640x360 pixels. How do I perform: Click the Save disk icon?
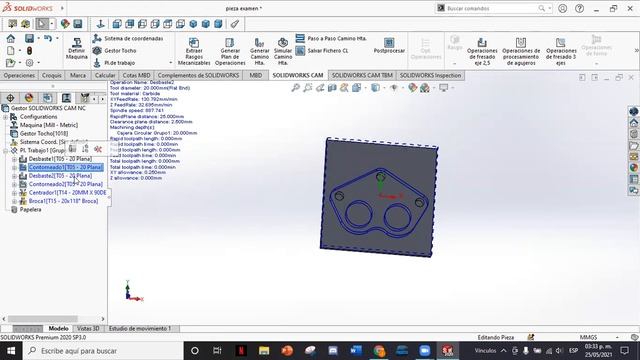[x=29, y=38]
